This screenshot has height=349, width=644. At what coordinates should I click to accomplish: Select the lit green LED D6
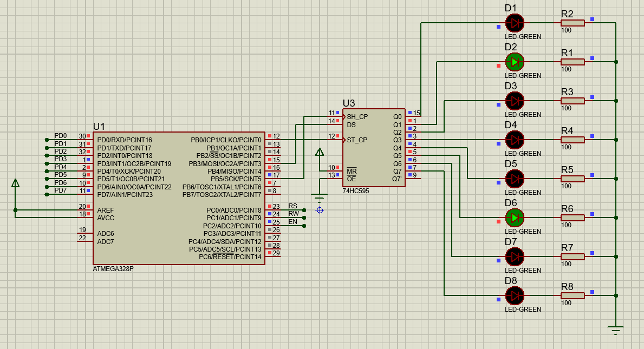514,218
